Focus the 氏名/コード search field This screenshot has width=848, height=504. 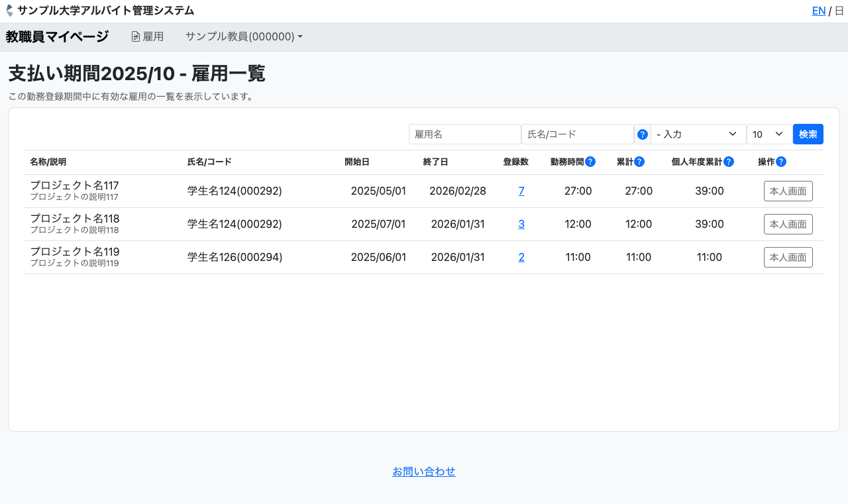click(577, 134)
